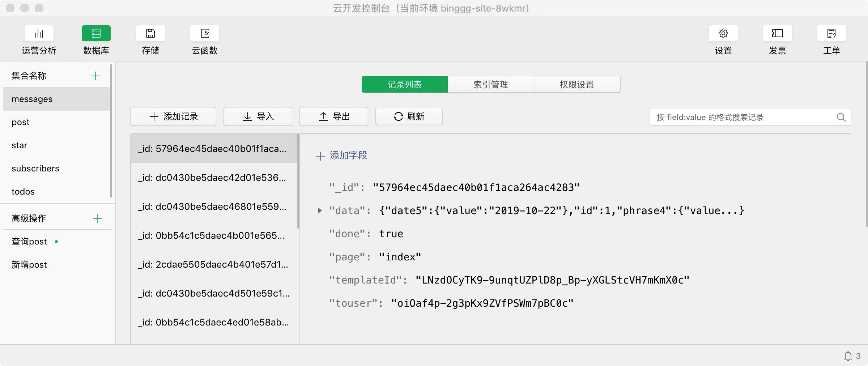Screen dimensions: 868x366
Task: Open the 云函数 cloud functions icon
Action: point(205,33)
